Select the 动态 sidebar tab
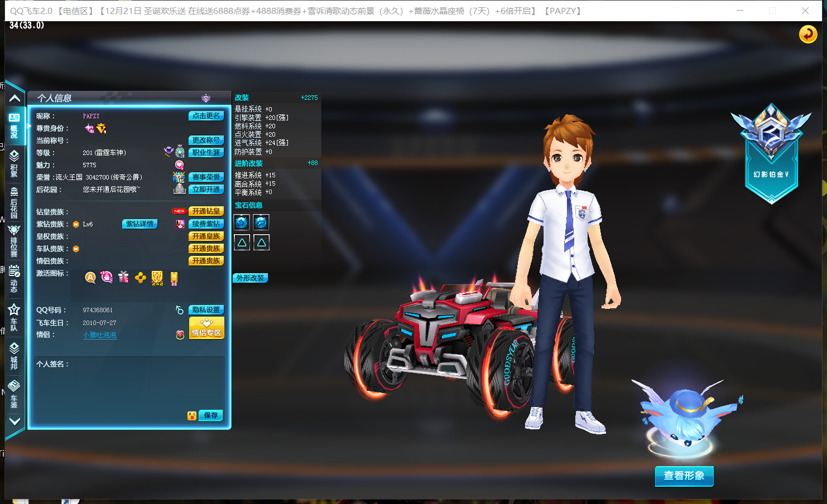Viewport: 827px width, 504px height. (14, 279)
